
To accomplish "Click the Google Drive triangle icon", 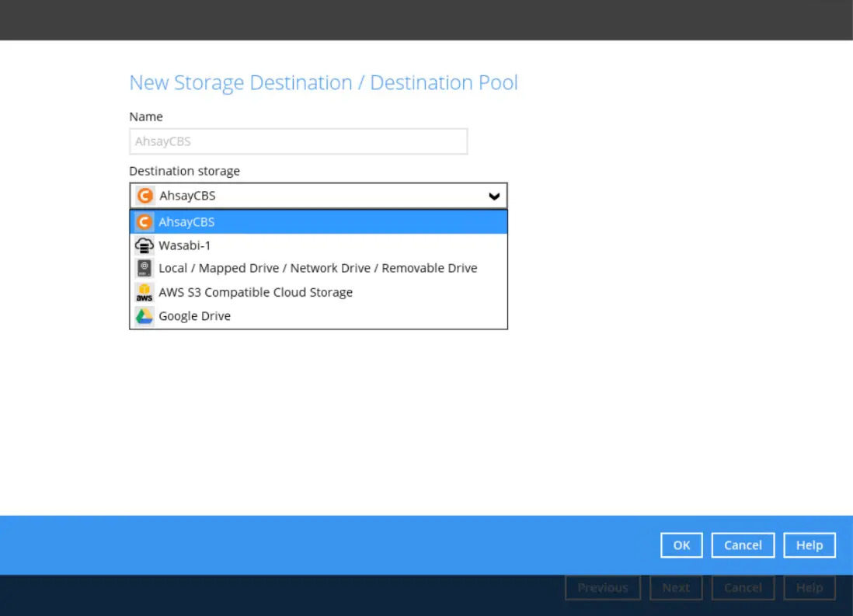I will click(144, 316).
